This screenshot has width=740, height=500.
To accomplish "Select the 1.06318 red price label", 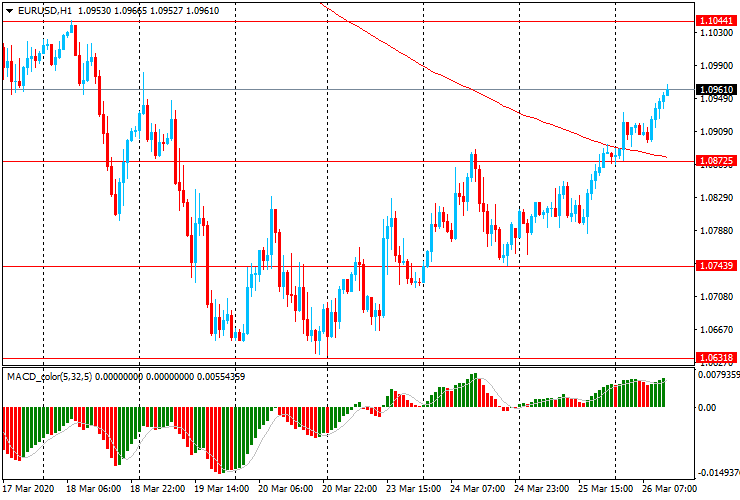I will click(x=716, y=357).
